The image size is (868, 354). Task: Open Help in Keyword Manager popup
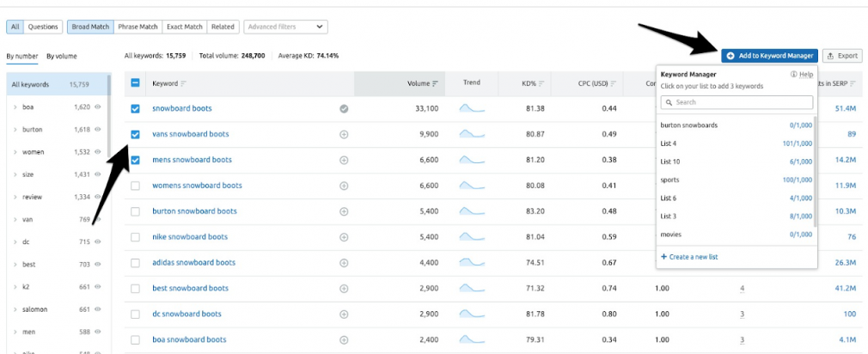(802, 74)
